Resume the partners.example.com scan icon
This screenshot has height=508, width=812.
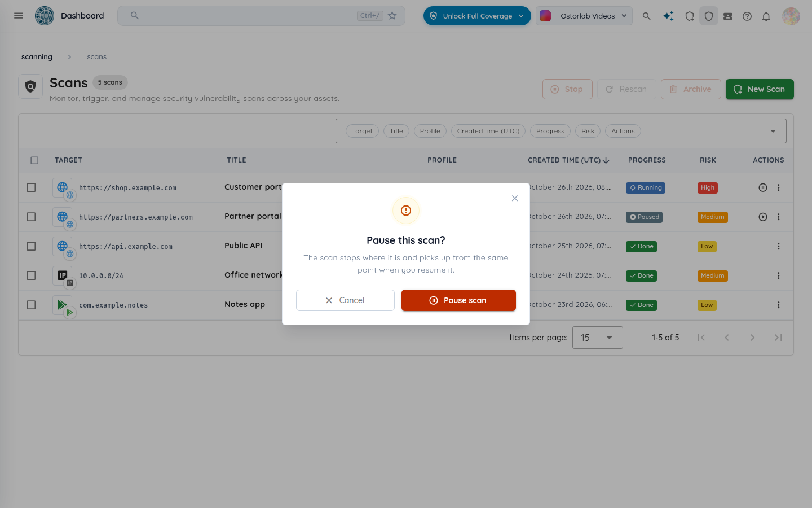[763, 217]
